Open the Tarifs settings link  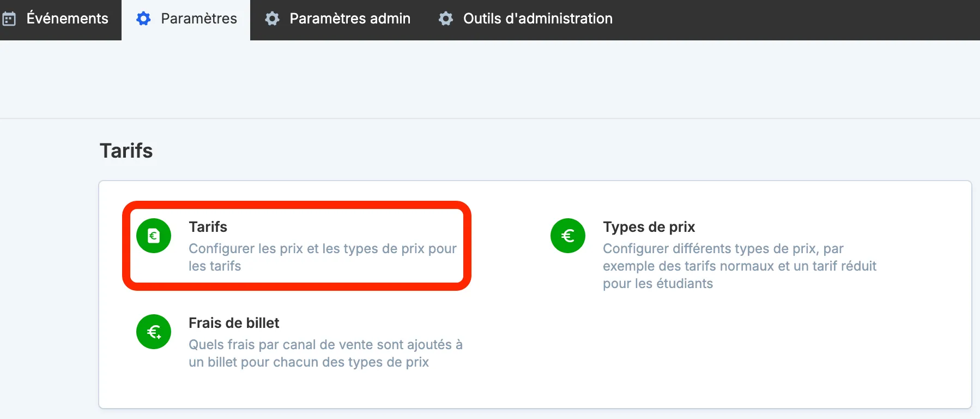pyautogui.click(x=208, y=227)
